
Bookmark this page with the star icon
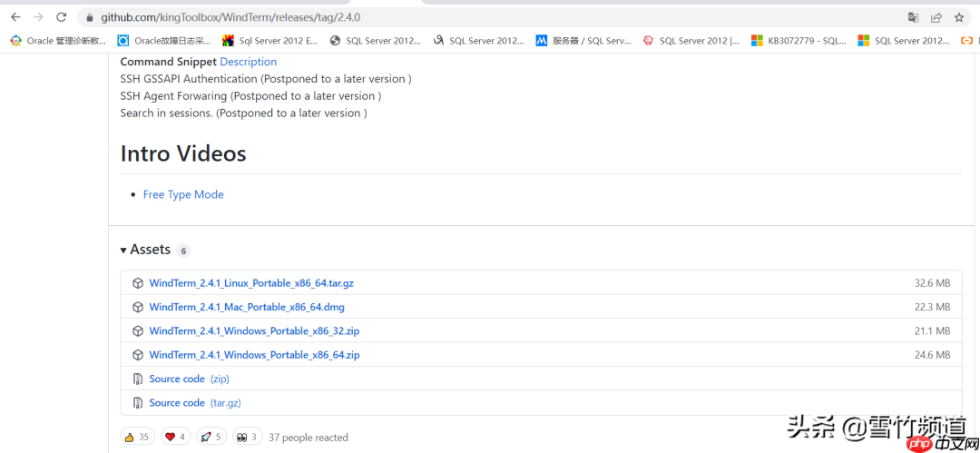click(959, 17)
